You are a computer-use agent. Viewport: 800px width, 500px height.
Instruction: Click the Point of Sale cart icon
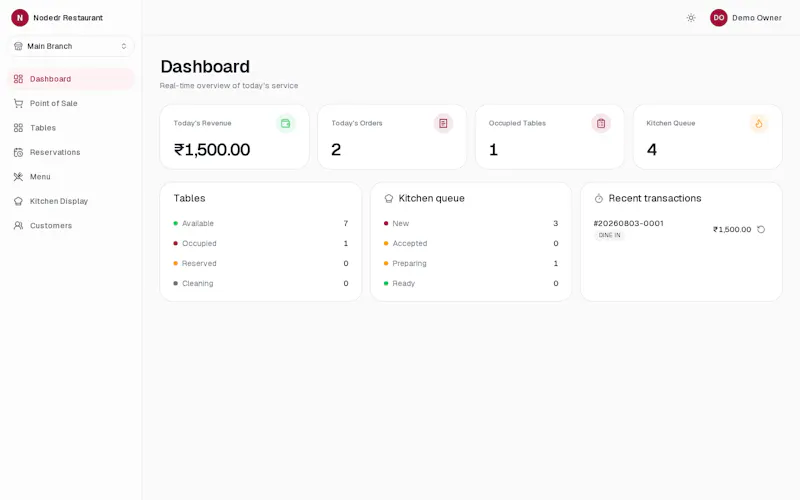18,104
